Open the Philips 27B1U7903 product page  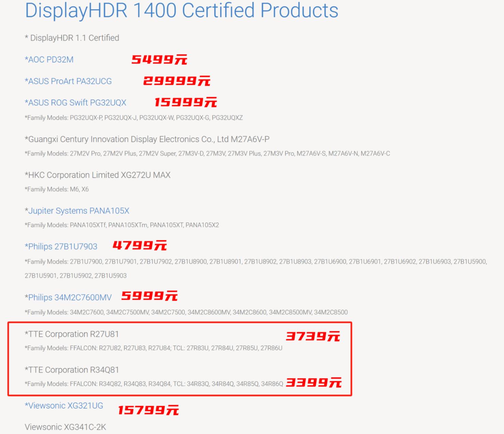(x=61, y=246)
